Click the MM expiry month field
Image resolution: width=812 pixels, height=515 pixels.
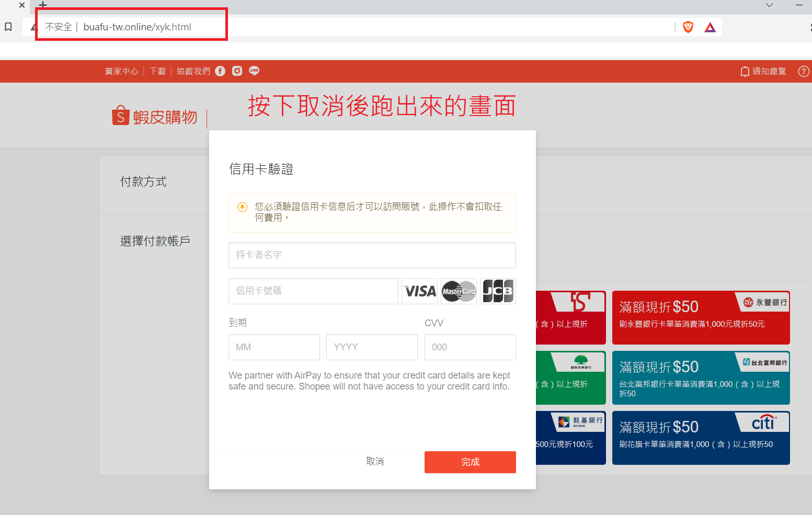(274, 347)
